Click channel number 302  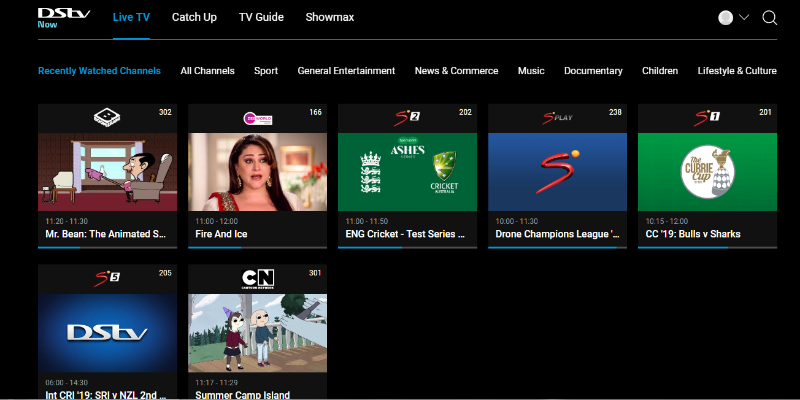tap(165, 112)
